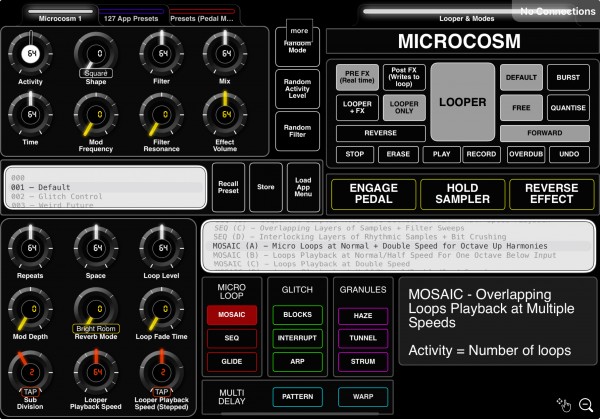Select preset 002 - Glitch Control
Viewport: 600px width, 419px height.
(103, 196)
